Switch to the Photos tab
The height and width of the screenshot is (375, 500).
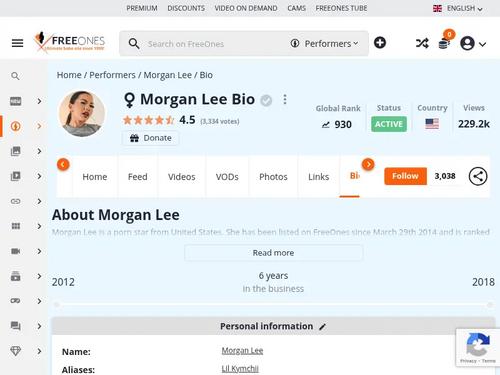(x=273, y=177)
